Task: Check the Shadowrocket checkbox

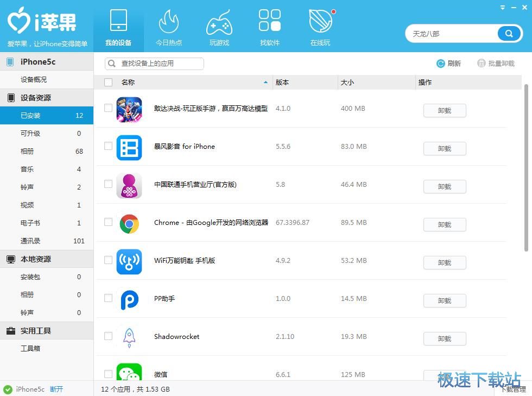Action: click(108, 336)
